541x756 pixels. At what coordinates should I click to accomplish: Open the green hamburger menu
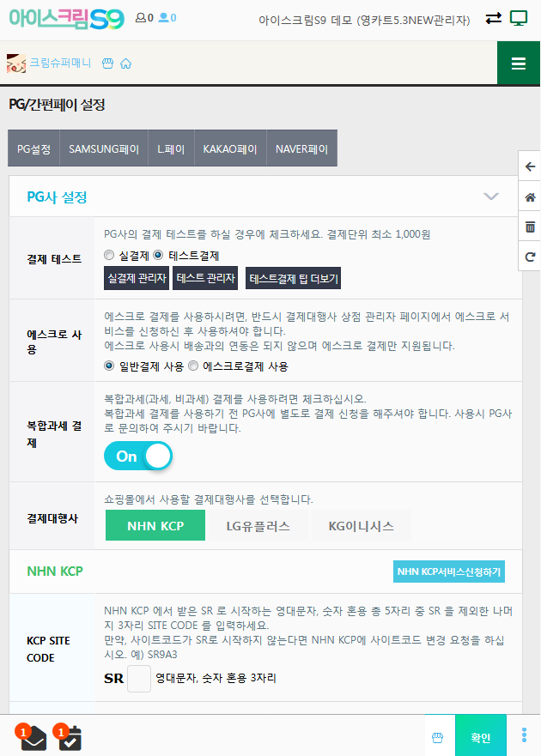[519, 64]
